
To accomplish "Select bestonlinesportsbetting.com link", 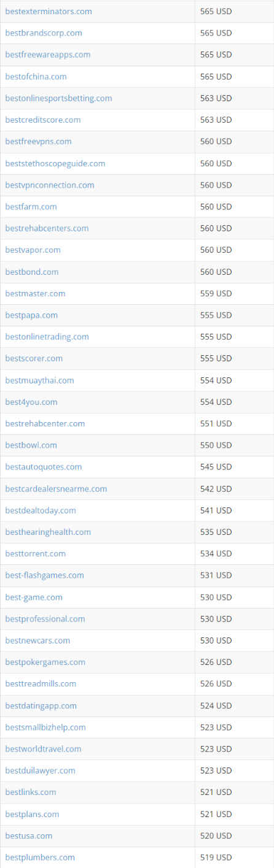I will pyautogui.click(x=58, y=98).
